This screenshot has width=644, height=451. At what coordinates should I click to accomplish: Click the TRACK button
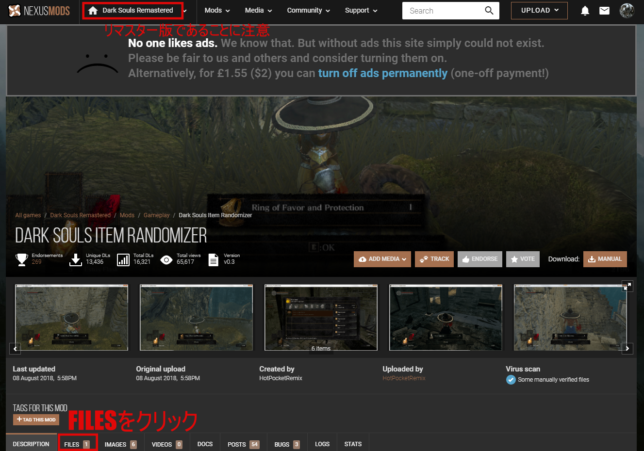click(x=434, y=259)
